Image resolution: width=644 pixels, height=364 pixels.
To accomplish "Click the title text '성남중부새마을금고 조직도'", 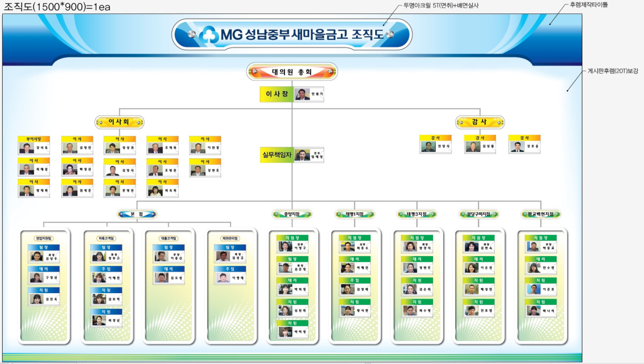I will tap(314, 35).
